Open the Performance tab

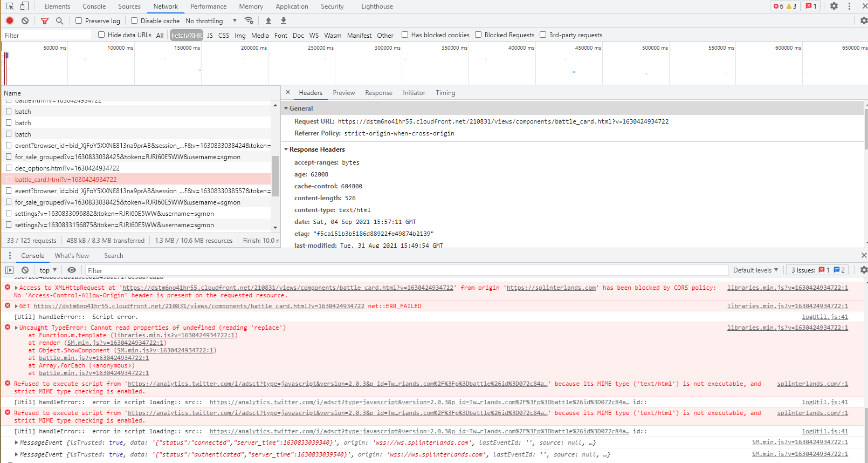[208, 6]
